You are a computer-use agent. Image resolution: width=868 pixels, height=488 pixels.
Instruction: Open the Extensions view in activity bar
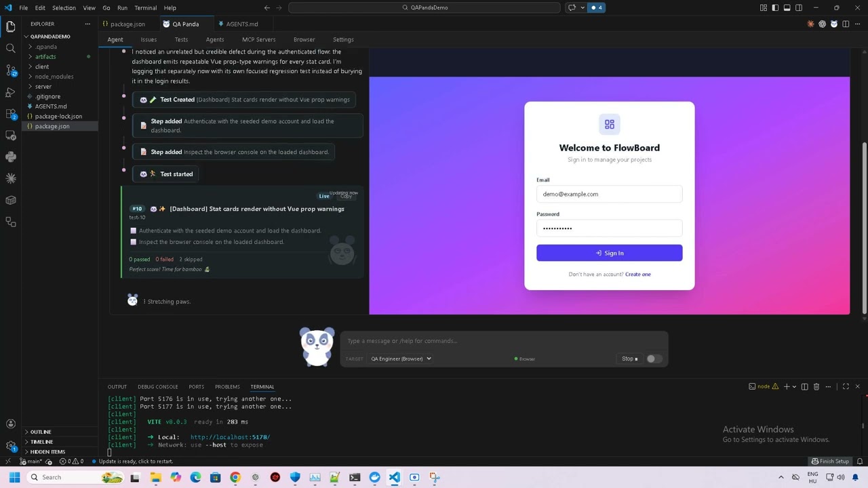click(x=10, y=113)
